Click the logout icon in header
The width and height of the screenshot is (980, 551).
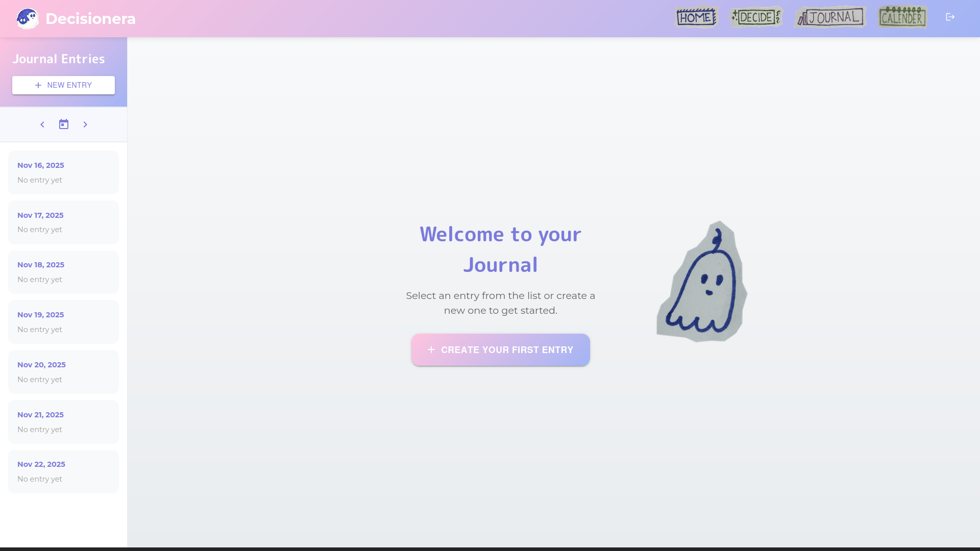950,17
